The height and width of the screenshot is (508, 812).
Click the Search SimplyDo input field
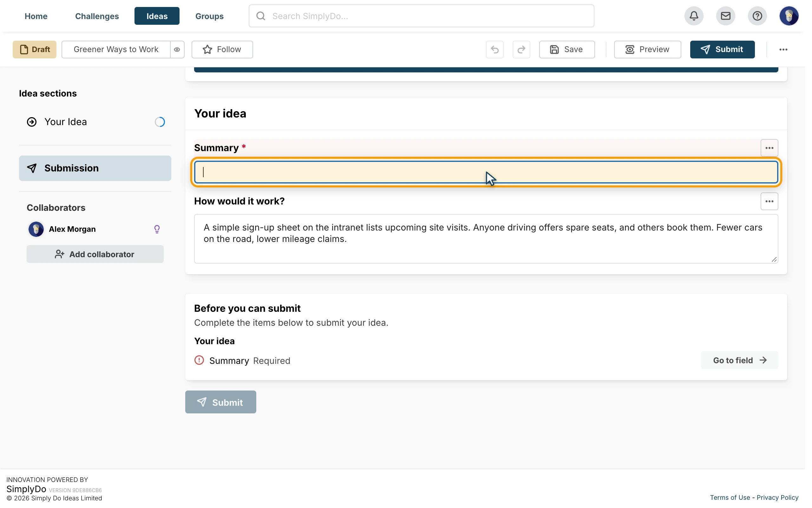(421, 16)
